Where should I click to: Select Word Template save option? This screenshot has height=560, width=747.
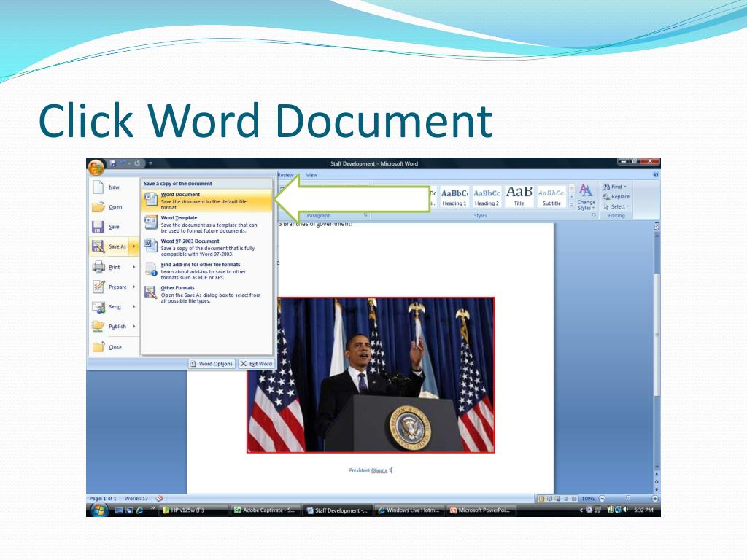pos(206,224)
